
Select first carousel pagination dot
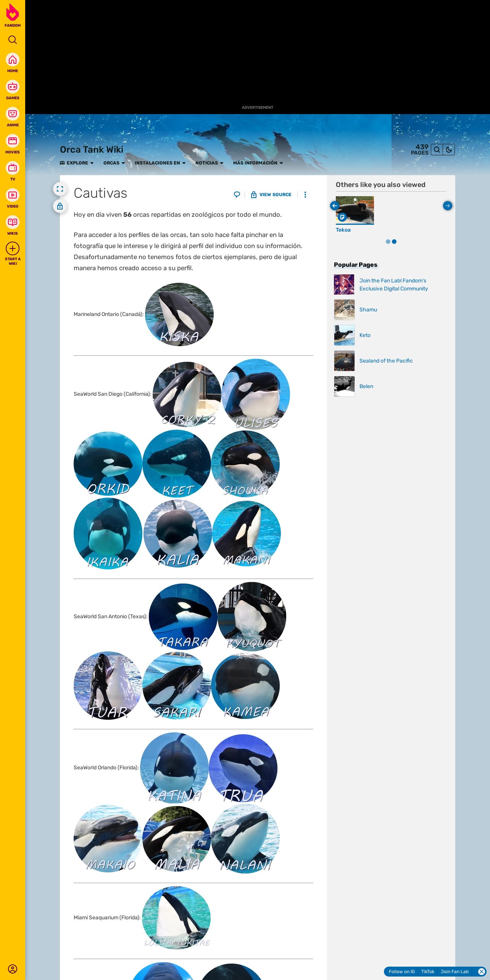click(388, 242)
